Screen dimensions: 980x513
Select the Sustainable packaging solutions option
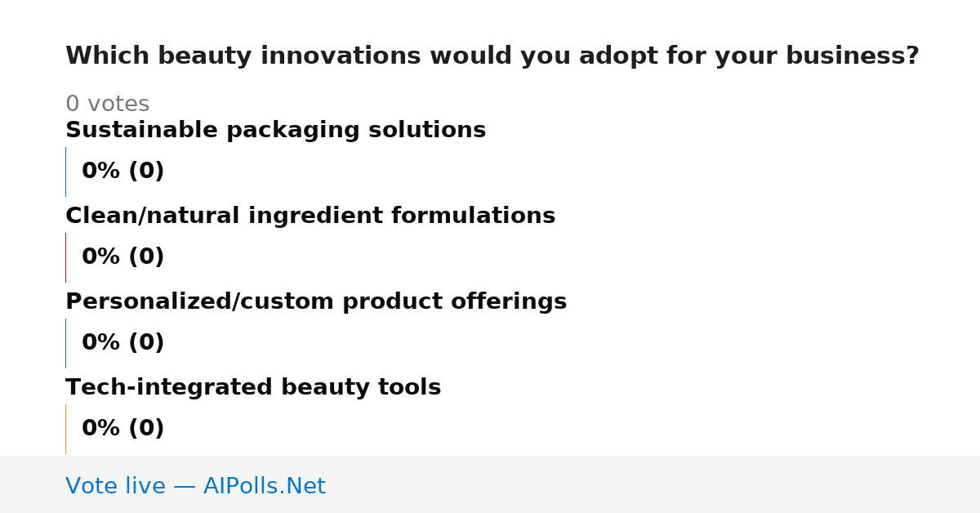(275, 130)
